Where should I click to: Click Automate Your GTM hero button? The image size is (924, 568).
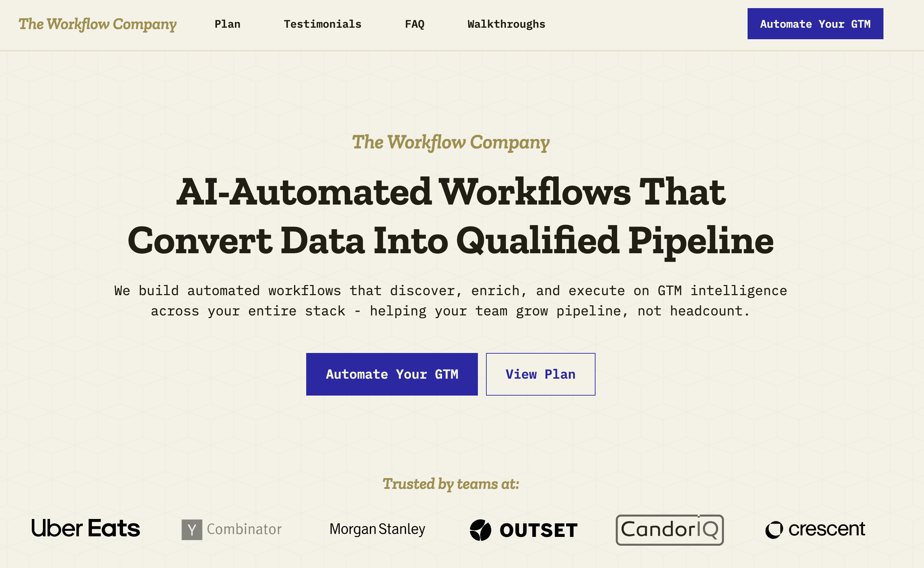click(392, 374)
